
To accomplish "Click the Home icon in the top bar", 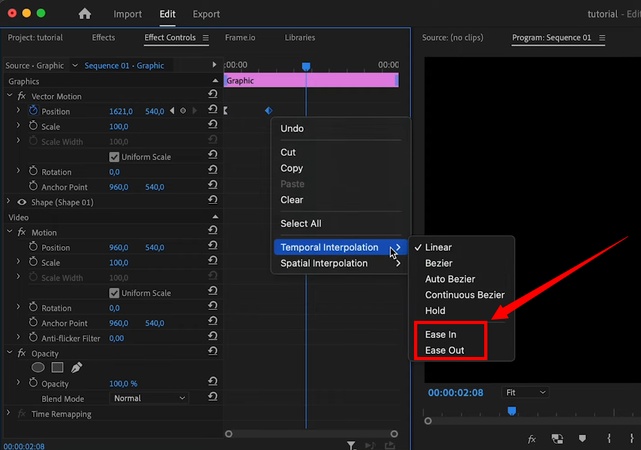I will pyautogui.click(x=85, y=14).
